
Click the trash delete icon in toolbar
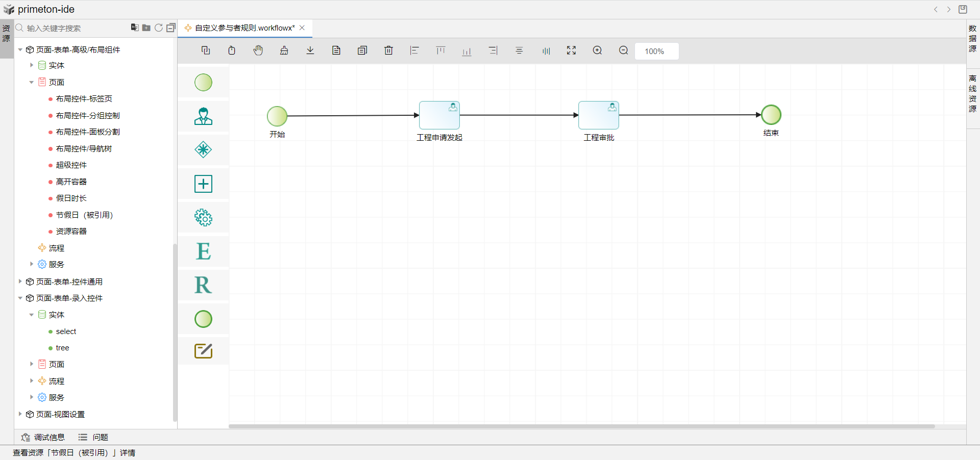click(x=388, y=50)
